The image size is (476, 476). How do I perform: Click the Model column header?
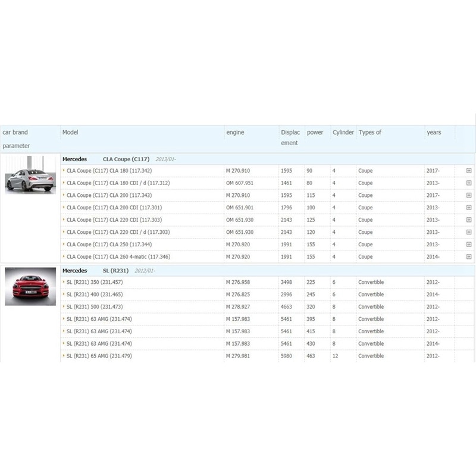click(70, 132)
